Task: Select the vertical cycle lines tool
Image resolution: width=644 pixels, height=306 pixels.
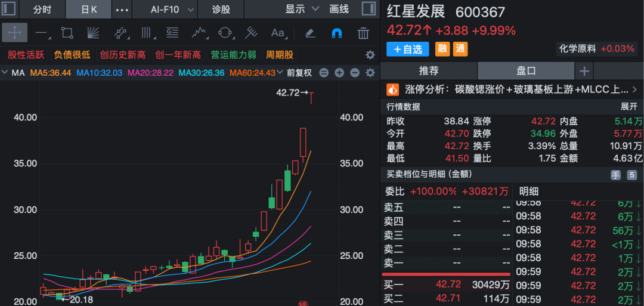Action: (146, 32)
